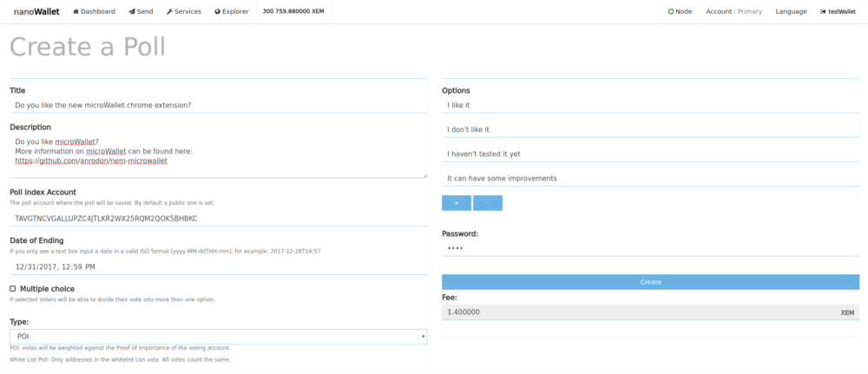
Task: Click the green Node status circle
Action: (x=671, y=11)
